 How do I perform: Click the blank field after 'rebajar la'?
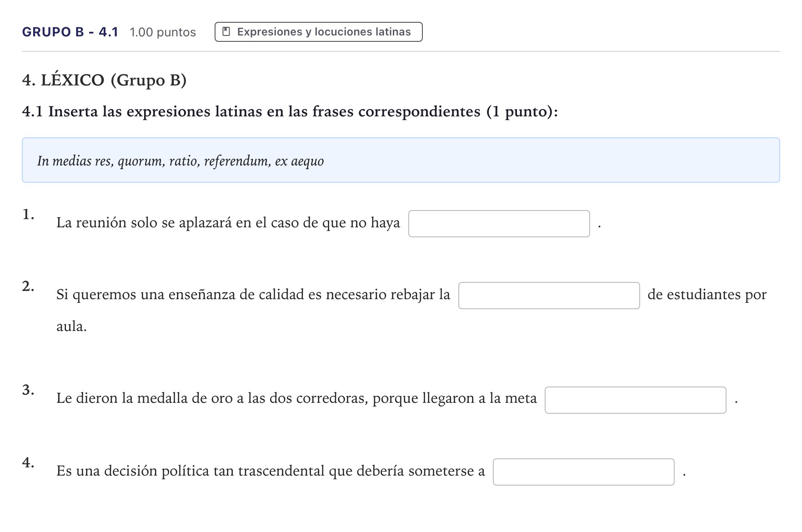pos(549,296)
